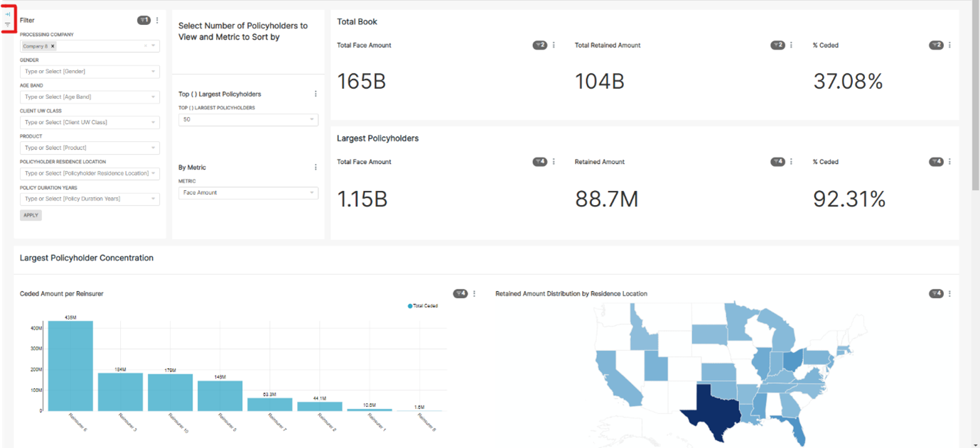Click the 88.7M Retained Amount value
The height and width of the screenshot is (448, 980).
click(607, 200)
